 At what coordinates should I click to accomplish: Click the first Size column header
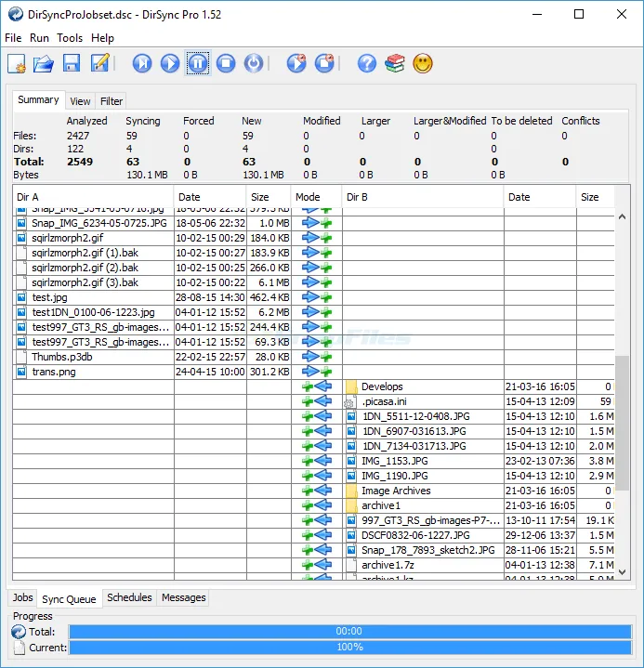[x=269, y=197]
